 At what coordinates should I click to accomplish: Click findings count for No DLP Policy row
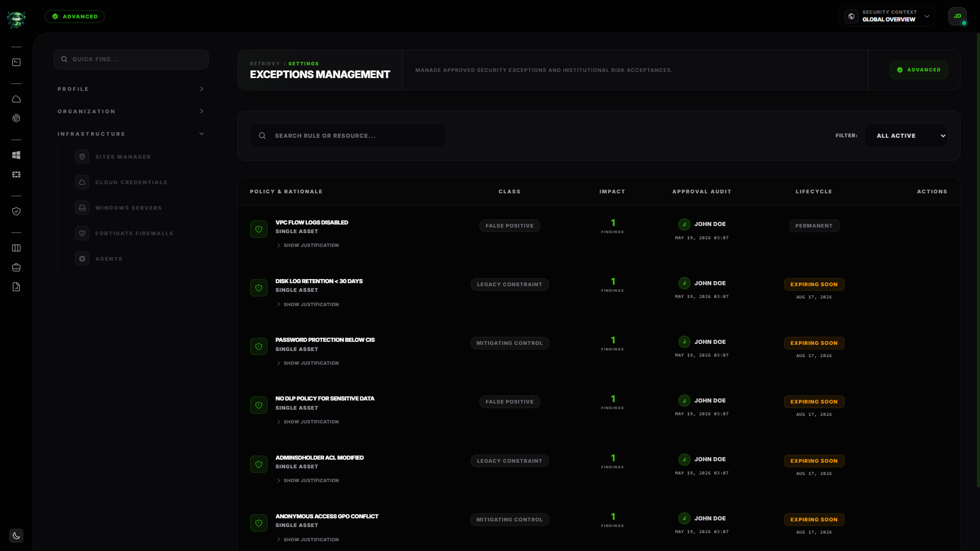[x=612, y=402]
